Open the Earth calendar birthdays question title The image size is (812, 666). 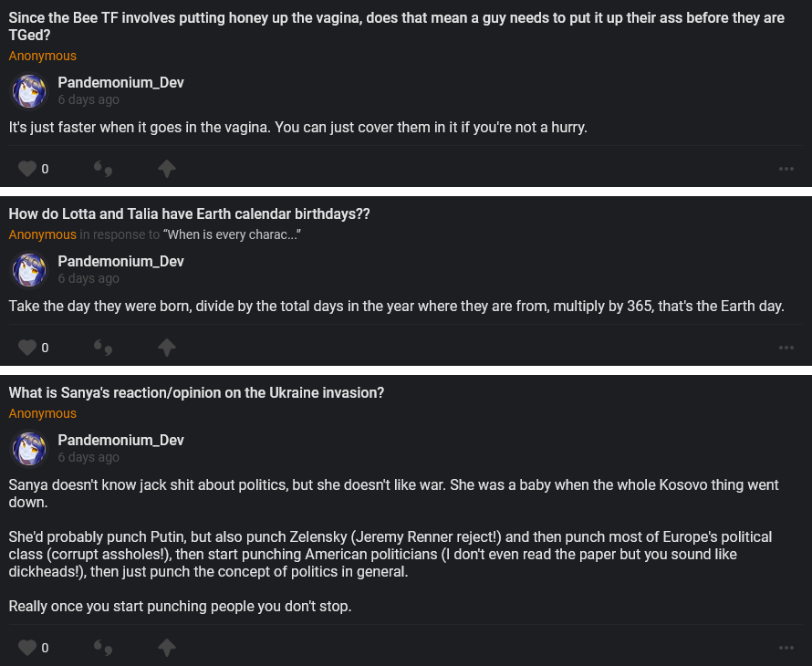coord(189,214)
